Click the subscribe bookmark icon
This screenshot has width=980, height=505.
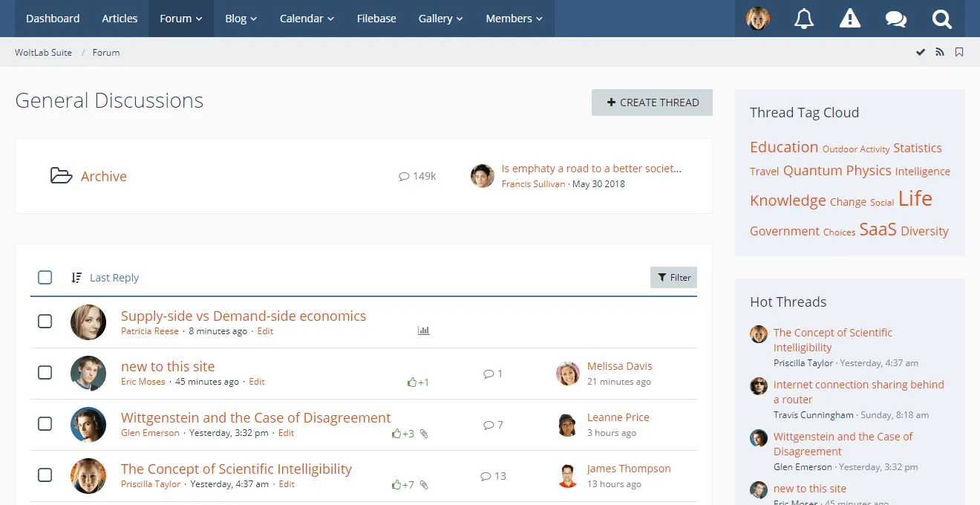[x=959, y=52]
